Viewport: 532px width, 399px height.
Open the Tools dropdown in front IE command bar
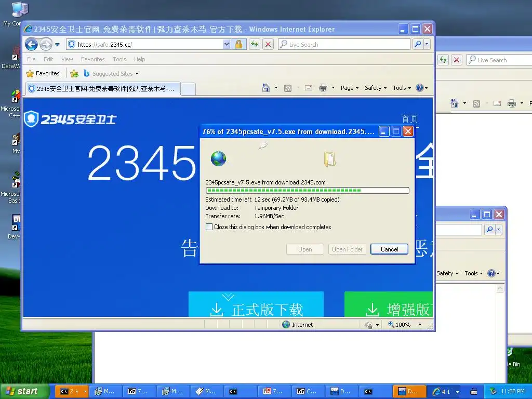402,88
